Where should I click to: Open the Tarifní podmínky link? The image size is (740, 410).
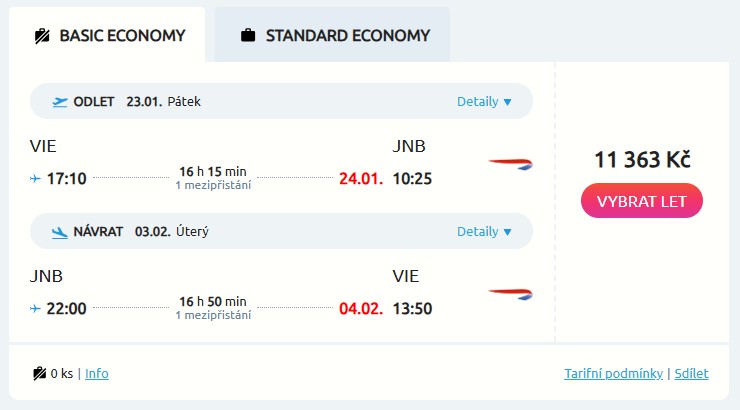[613, 374]
